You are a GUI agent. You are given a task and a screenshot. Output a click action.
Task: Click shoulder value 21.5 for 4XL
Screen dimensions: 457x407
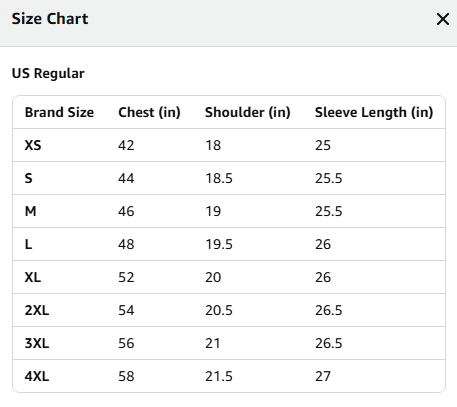coord(219,376)
